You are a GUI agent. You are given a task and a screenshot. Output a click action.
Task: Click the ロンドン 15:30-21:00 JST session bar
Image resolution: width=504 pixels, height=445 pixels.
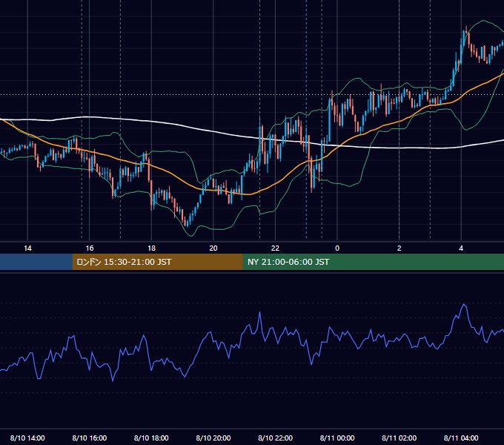(x=157, y=262)
